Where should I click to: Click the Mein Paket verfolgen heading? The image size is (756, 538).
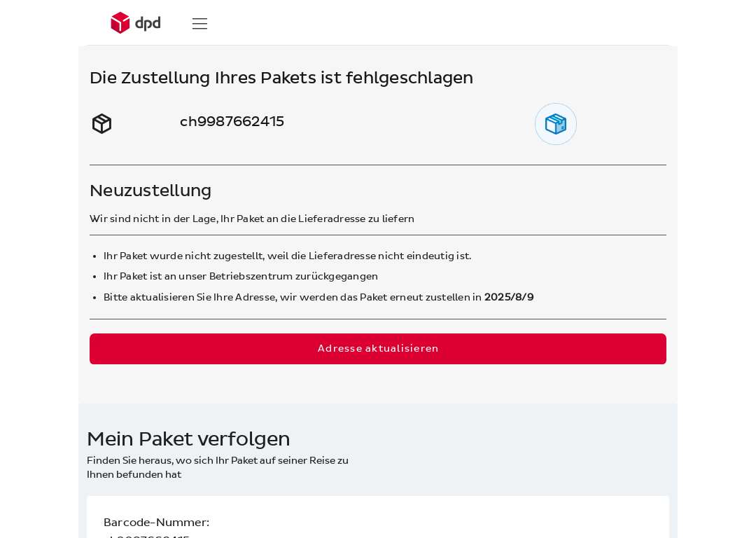point(188,439)
